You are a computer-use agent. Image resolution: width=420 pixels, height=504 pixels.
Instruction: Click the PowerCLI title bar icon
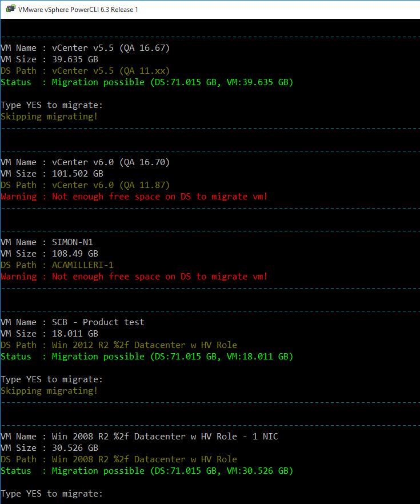(11, 9)
